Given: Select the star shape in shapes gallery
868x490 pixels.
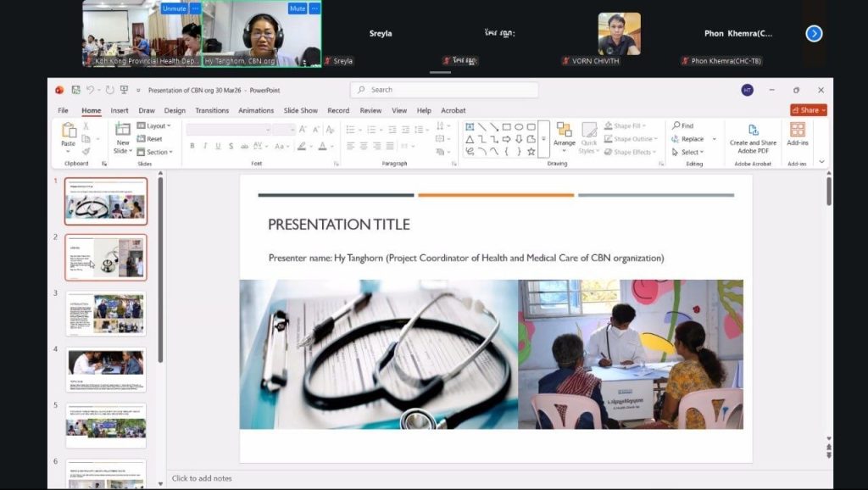Looking at the screenshot, I should [x=531, y=152].
